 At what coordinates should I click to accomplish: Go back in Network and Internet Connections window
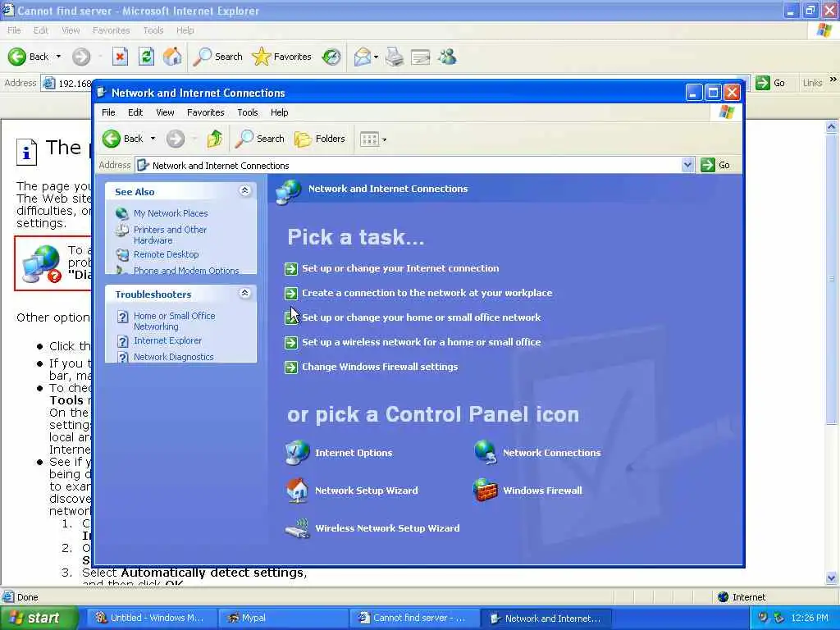tap(123, 139)
